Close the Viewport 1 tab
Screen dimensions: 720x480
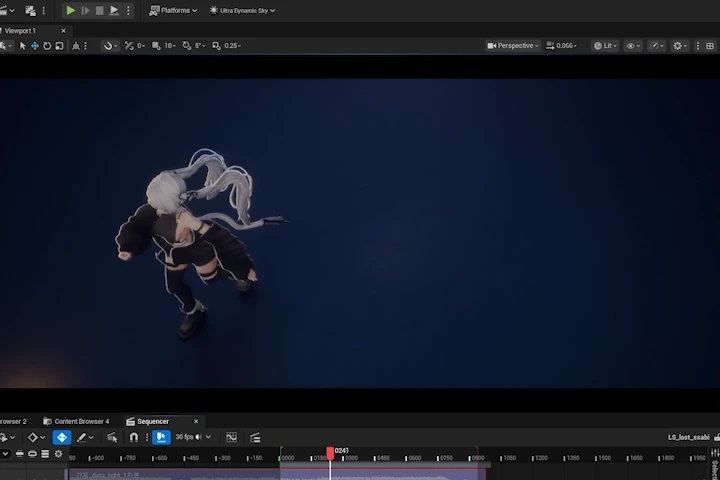(x=63, y=31)
